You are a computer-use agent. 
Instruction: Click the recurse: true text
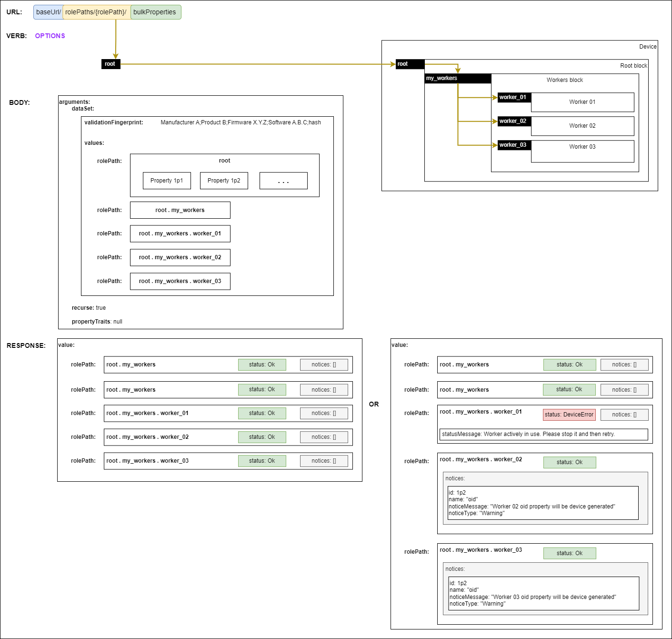pyautogui.click(x=89, y=308)
